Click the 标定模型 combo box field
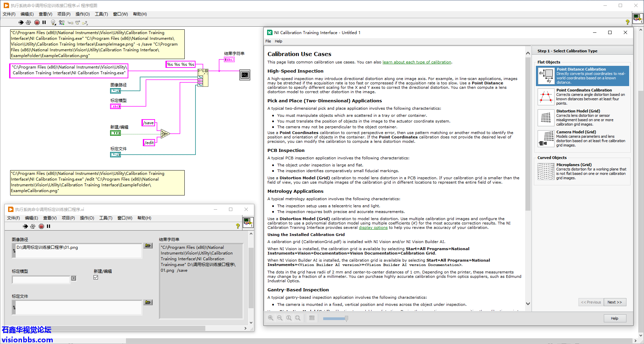Image resolution: width=644 pixels, height=344 pixels. click(41, 280)
